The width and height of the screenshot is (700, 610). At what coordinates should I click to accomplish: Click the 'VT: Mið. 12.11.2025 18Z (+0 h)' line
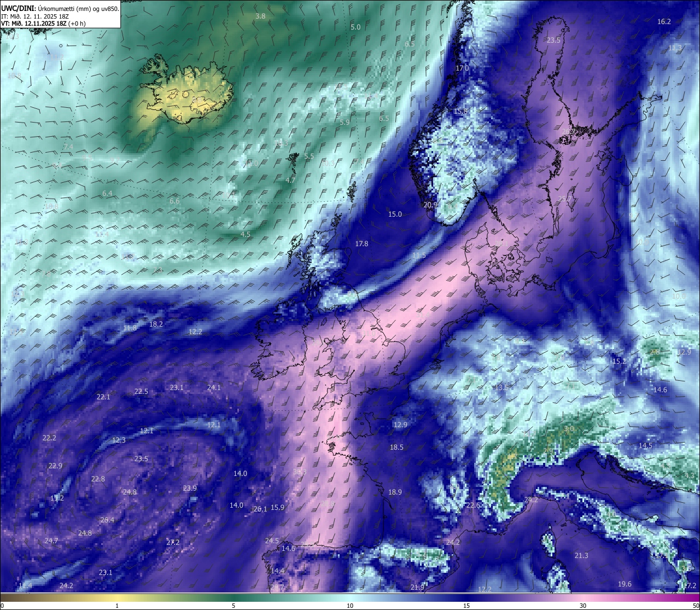43,24
